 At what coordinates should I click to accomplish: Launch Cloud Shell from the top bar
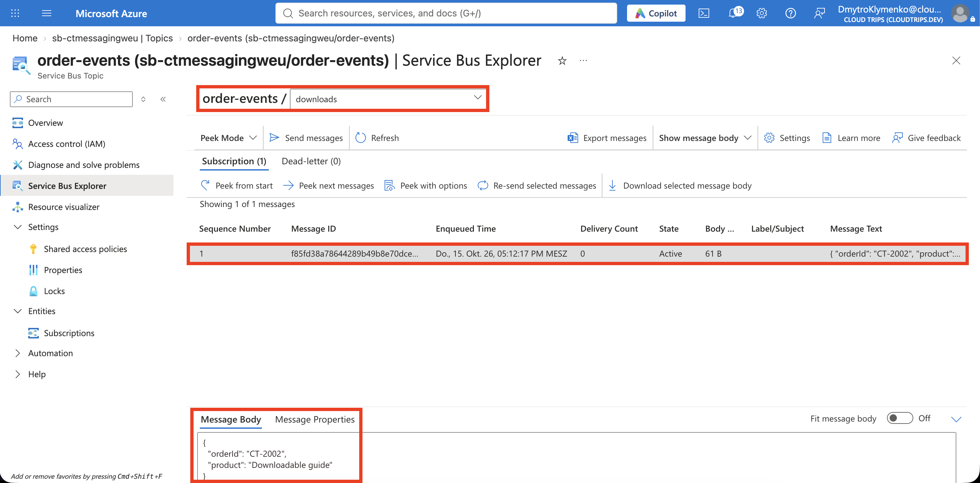pyautogui.click(x=704, y=13)
